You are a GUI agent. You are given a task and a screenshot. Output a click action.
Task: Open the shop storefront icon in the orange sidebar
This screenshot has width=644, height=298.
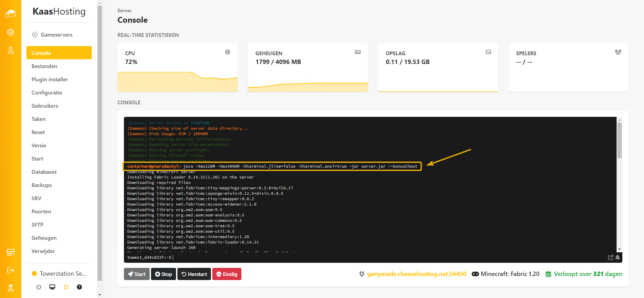point(10,252)
